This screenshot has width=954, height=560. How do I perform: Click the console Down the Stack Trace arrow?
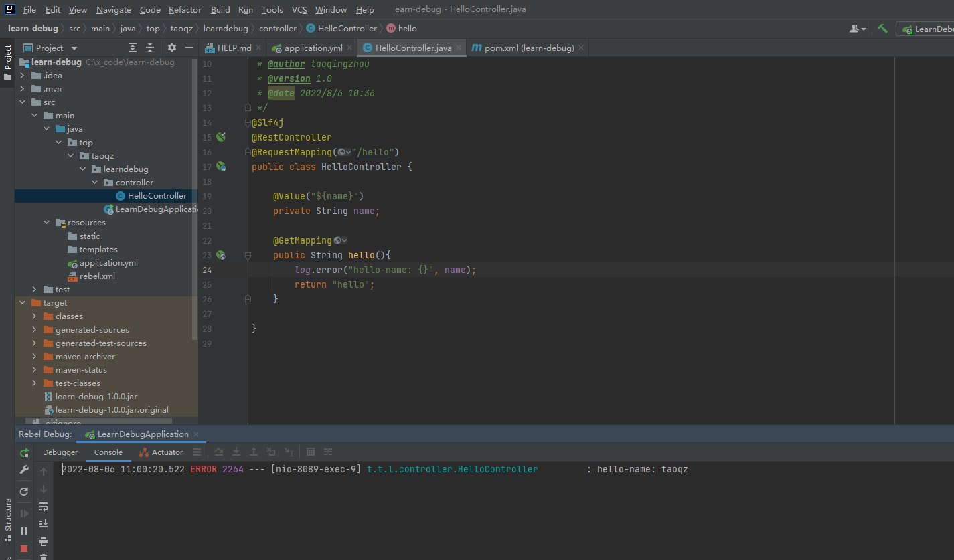[44, 489]
